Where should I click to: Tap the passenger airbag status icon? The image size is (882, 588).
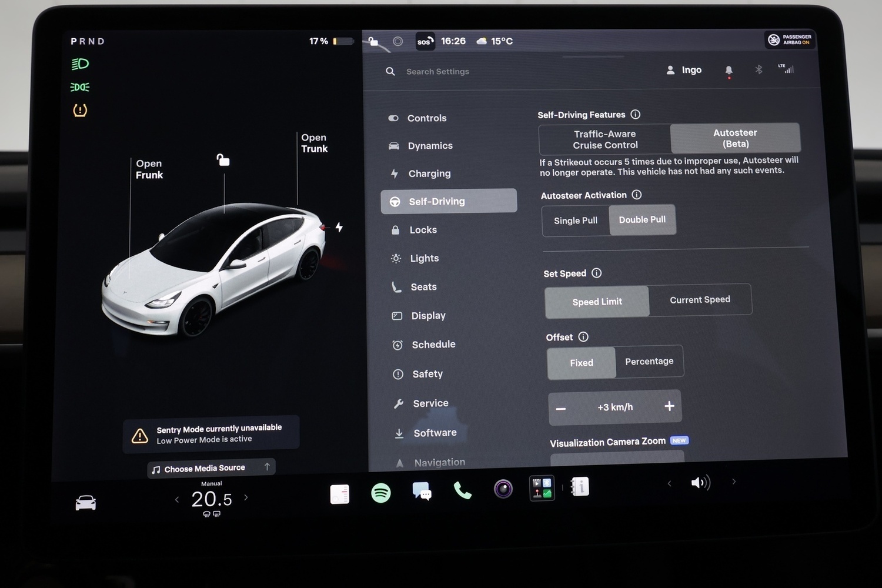click(x=790, y=39)
